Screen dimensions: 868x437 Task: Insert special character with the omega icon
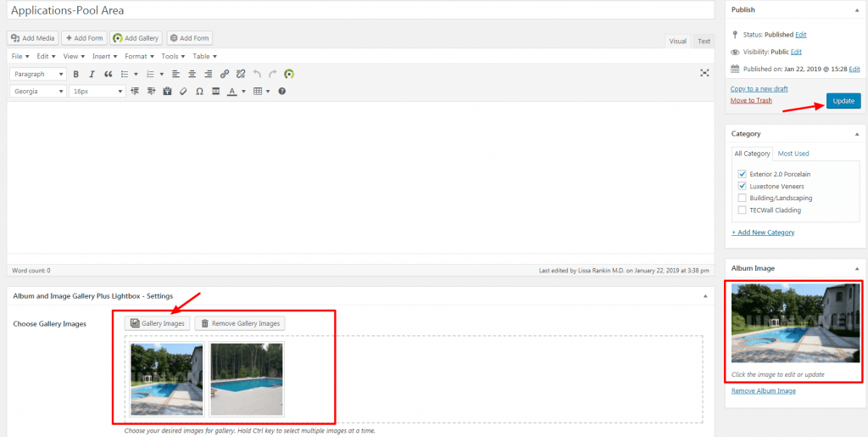point(199,91)
